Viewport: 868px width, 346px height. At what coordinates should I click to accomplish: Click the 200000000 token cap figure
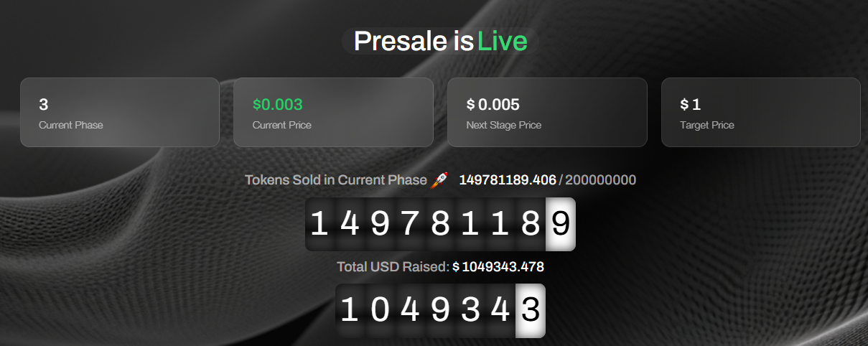[600, 179]
